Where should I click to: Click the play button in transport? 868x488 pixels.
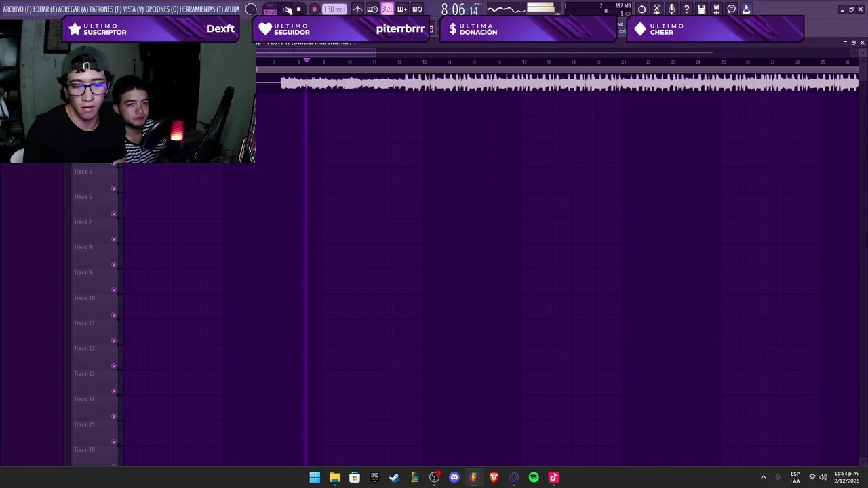pyautogui.click(x=287, y=9)
